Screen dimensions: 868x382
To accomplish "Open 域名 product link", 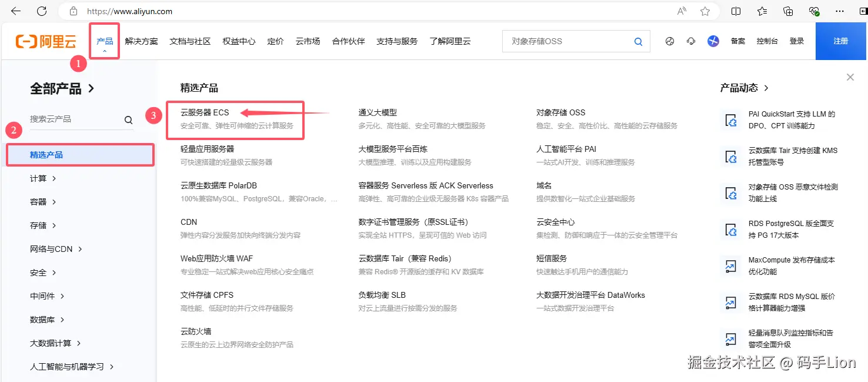I will (x=544, y=185).
